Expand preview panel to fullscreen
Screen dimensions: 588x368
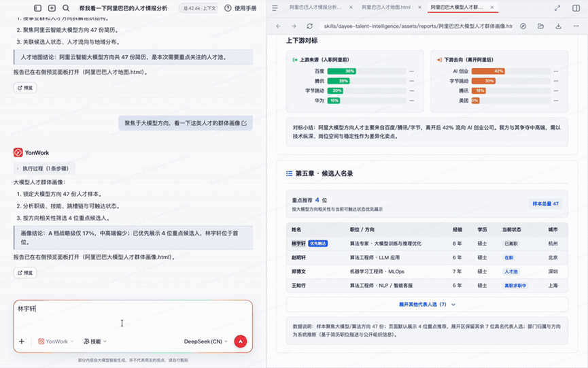click(557, 8)
